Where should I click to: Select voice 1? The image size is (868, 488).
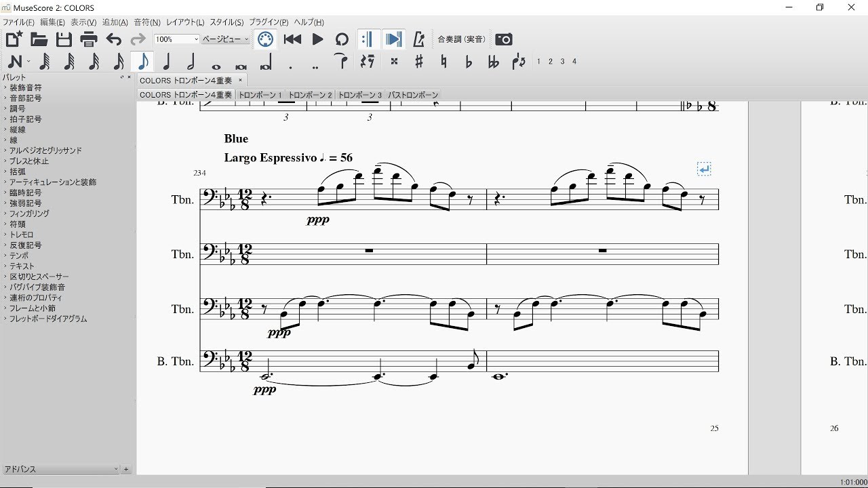538,62
